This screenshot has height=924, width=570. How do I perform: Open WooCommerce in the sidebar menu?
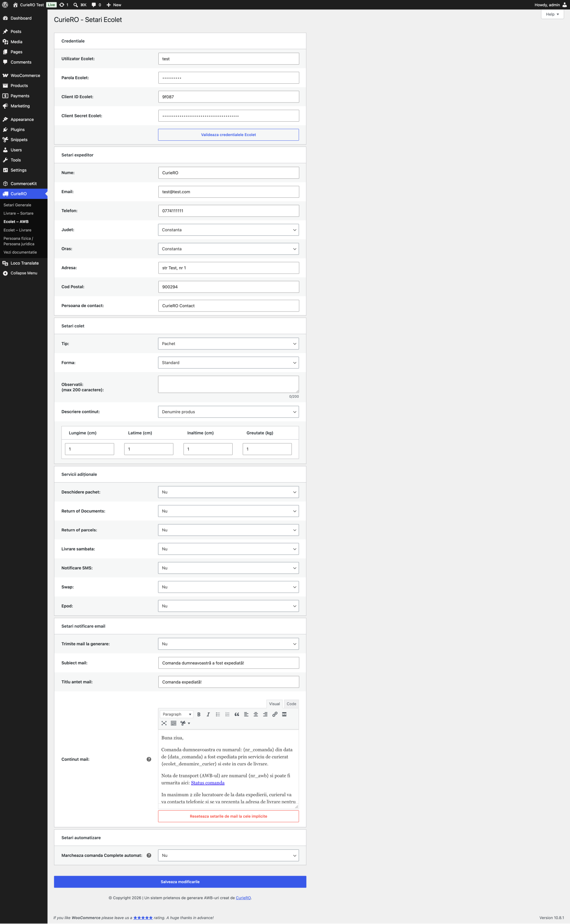click(x=24, y=75)
